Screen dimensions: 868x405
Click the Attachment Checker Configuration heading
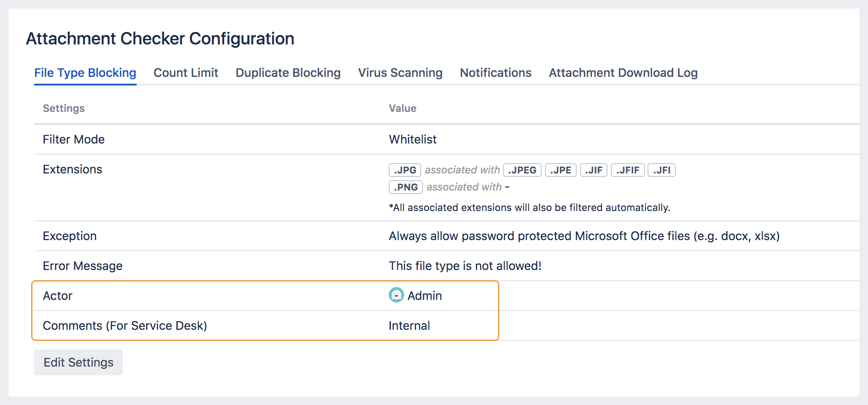pyautogui.click(x=160, y=38)
